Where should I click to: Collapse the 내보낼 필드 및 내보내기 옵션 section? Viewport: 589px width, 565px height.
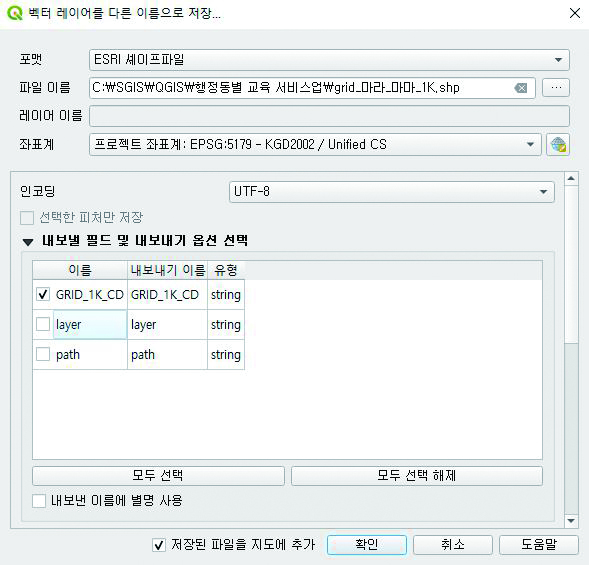tap(28, 242)
